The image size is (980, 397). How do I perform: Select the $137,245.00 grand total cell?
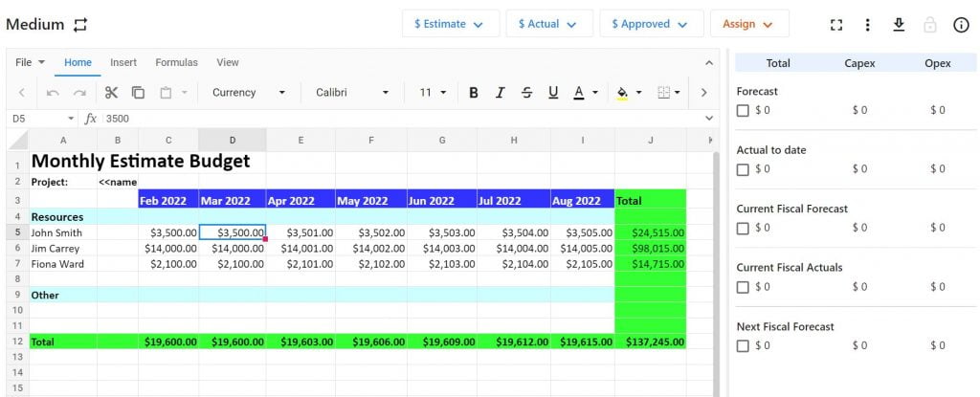(x=651, y=342)
